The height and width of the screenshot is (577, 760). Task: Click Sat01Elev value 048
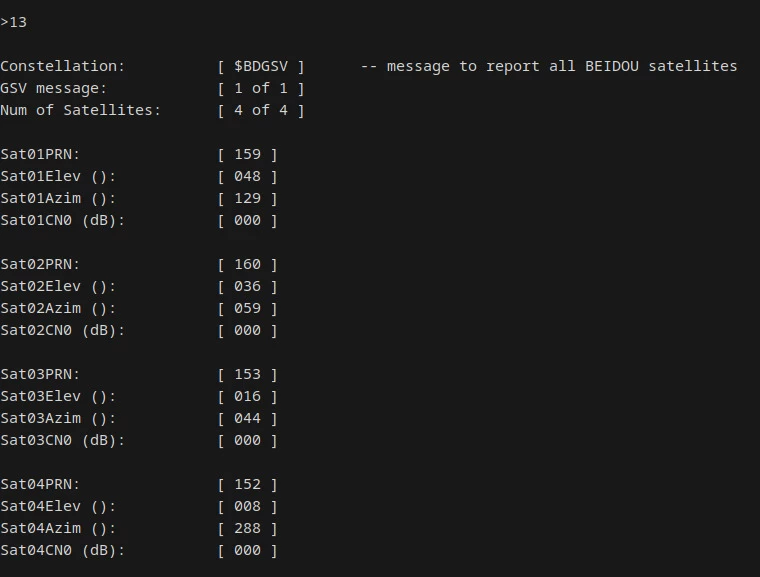click(248, 176)
